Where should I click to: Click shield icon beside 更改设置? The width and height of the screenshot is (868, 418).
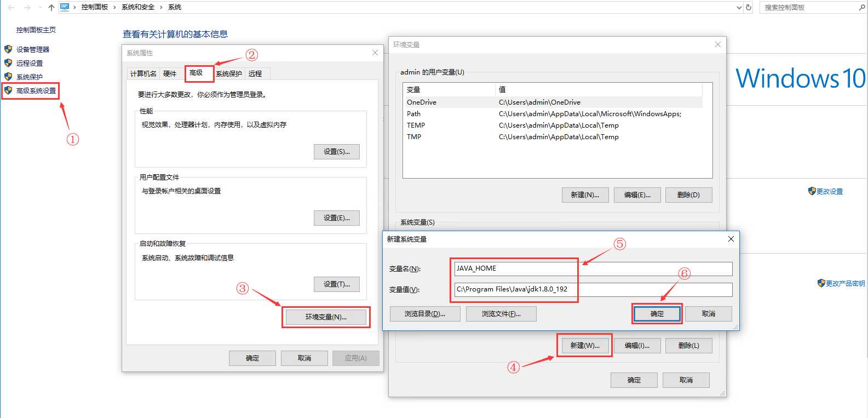812,191
